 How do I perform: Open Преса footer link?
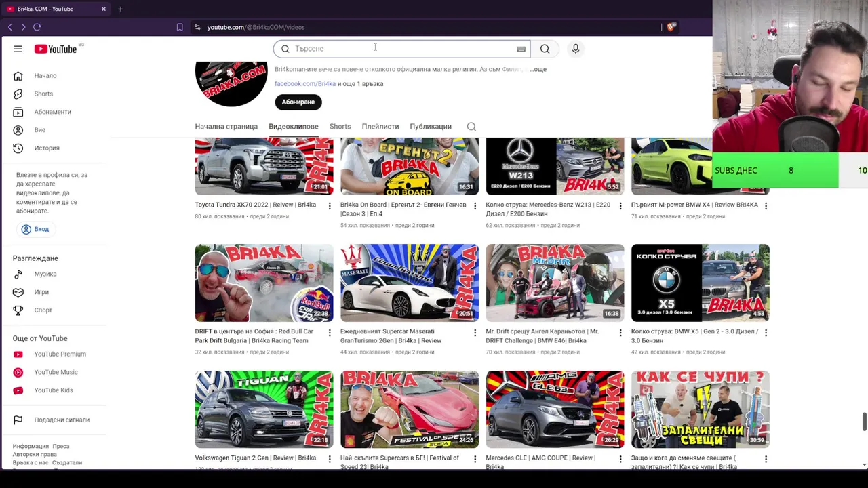[x=61, y=447]
